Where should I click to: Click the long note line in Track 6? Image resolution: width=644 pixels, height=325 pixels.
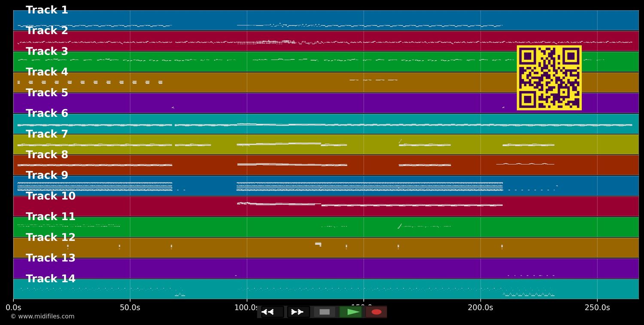pyautogui.click(x=325, y=125)
